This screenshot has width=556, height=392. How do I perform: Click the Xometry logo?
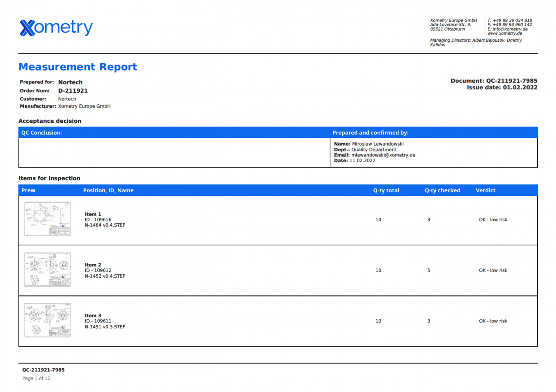click(x=56, y=27)
